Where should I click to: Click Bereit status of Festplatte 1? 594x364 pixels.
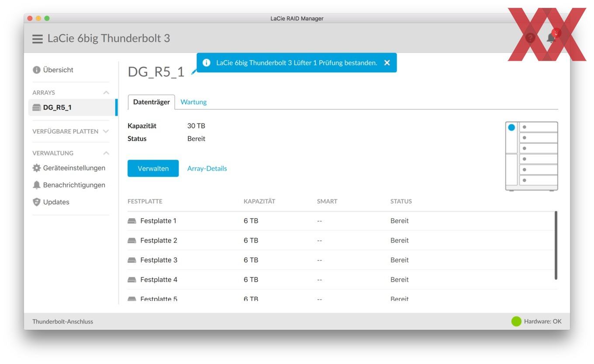(400, 221)
